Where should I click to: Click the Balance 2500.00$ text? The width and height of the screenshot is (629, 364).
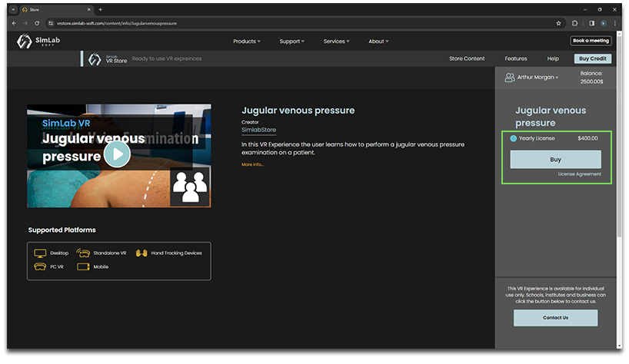tap(591, 78)
